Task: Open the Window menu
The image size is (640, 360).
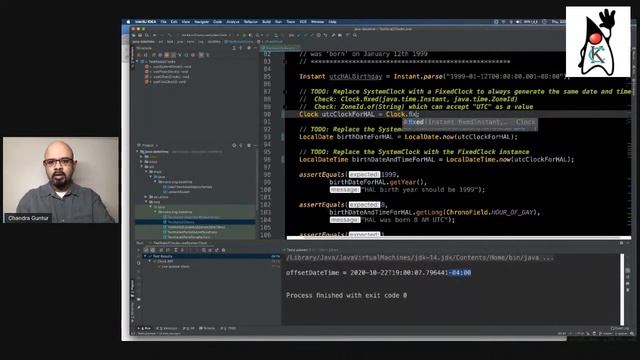Action: click(x=318, y=22)
